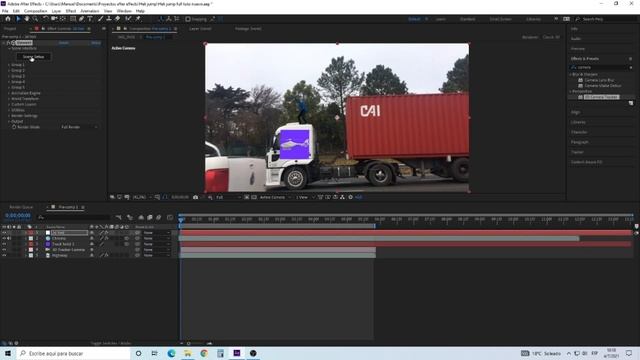Expand the World Transform section
The height and width of the screenshot is (360, 640).
click(9, 99)
